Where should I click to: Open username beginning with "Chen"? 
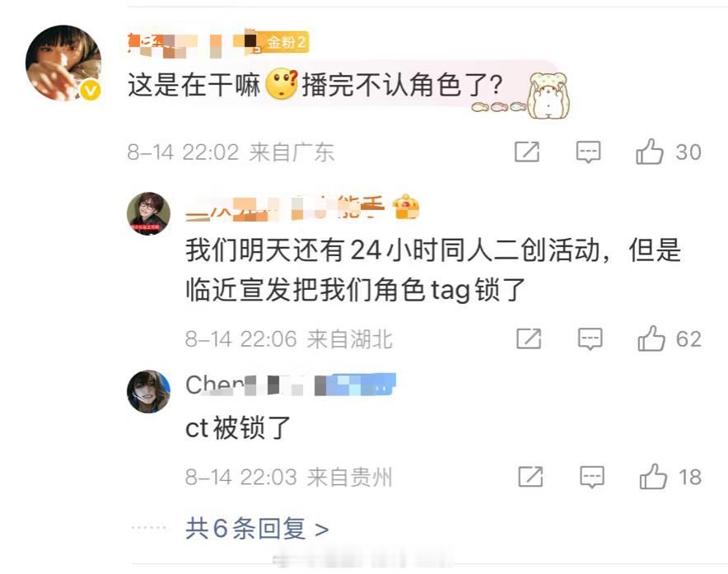tap(290, 385)
